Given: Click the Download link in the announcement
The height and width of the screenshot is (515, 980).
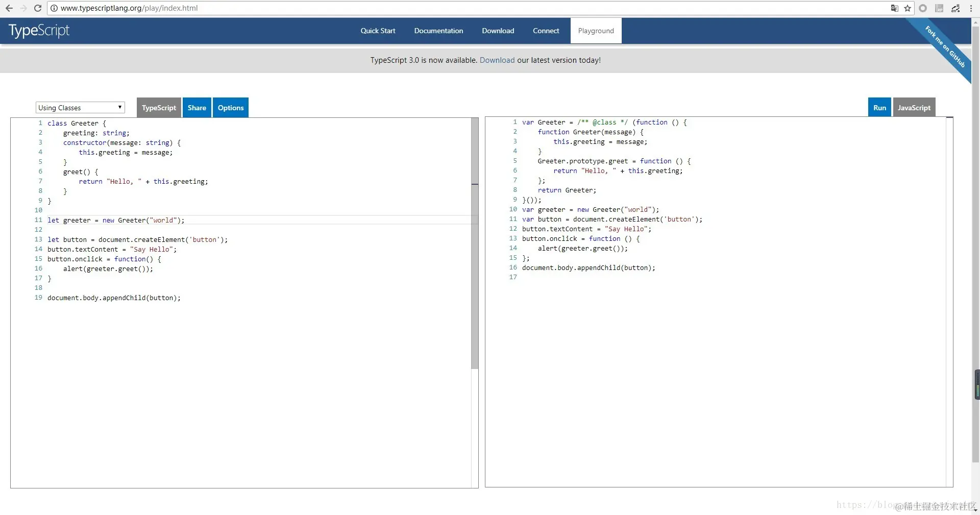Looking at the screenshot, I should [x=497, y=60].
